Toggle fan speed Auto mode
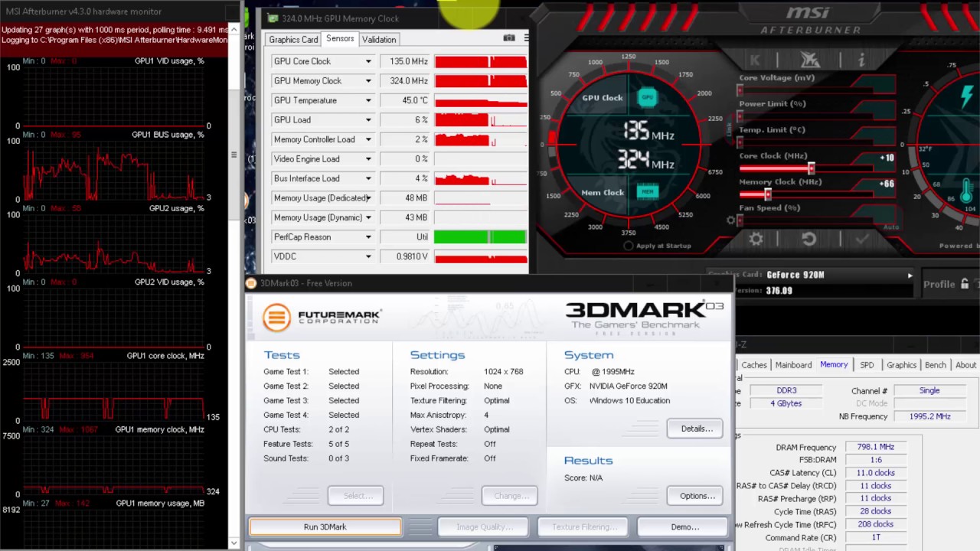This screenshot has height=551, width=980. 890,227
